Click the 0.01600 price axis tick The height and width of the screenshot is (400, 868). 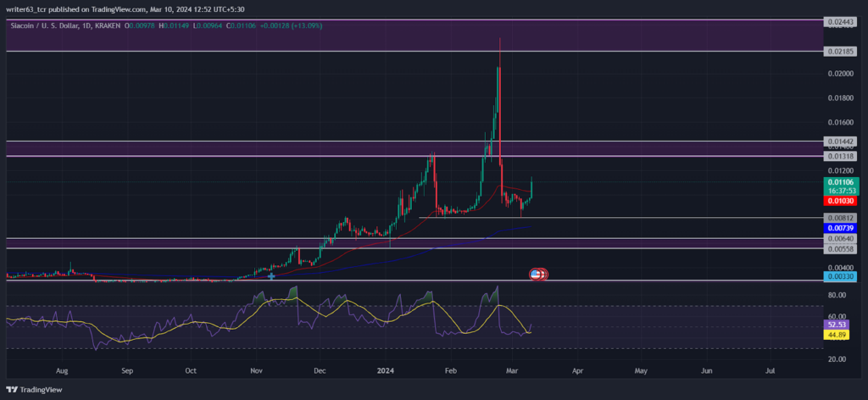840,122
